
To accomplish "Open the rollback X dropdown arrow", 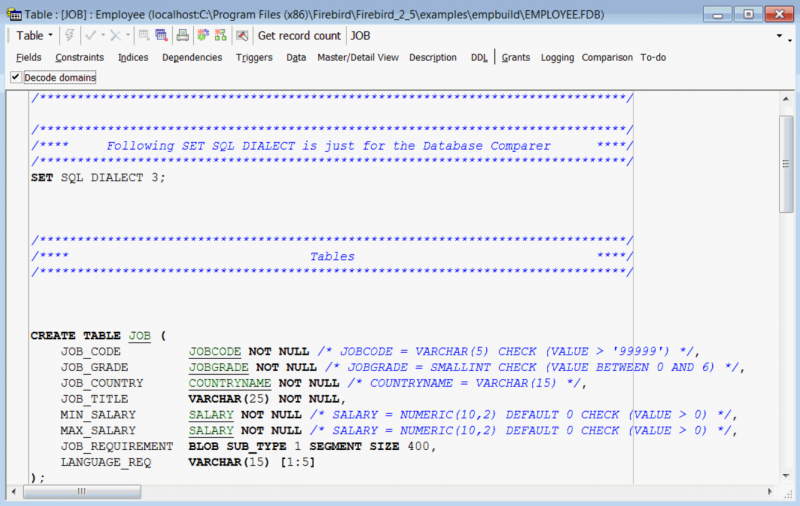I will click(128, 35).
